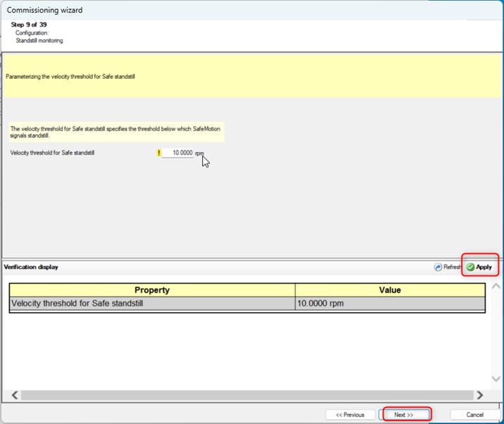Click the horizontal scrollbar track
Image resolution: width=504 pixels, height=424 pixels.
tap(246, 395)
